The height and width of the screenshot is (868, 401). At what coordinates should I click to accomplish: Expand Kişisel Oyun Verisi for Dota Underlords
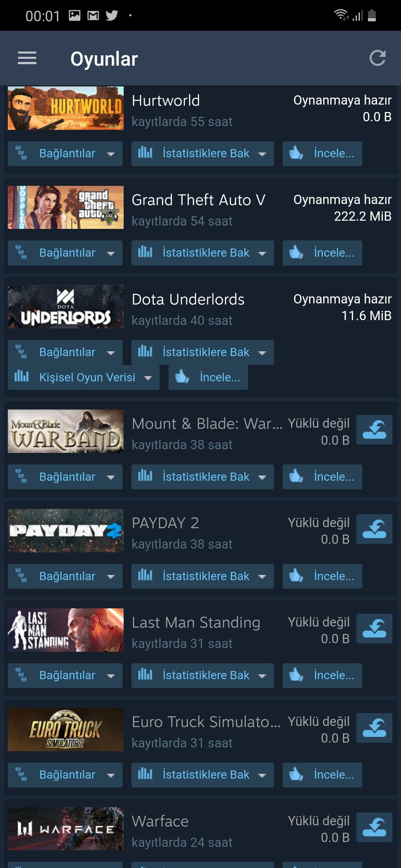[84, 377]
